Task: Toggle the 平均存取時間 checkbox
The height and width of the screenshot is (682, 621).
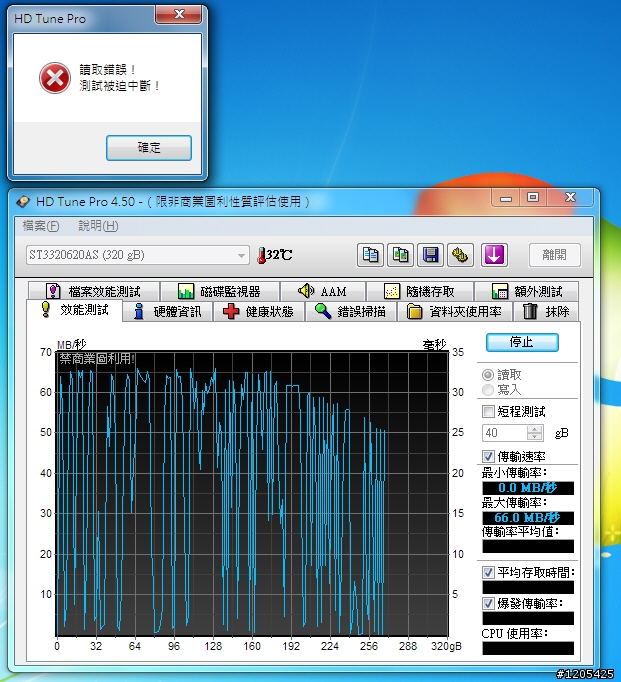Action: [488, 572]
